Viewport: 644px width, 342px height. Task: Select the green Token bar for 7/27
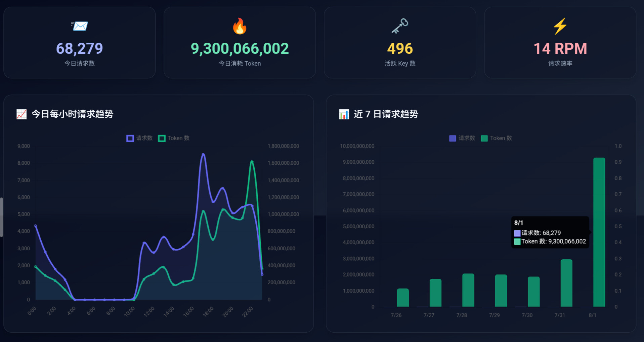pyautogui.click(x=435, y=293)
